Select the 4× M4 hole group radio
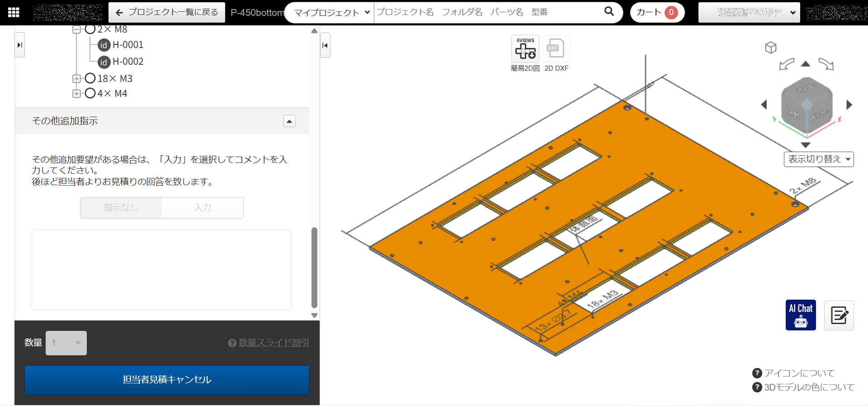This screenshot has height=406, width=868. [x=90, y=93]
